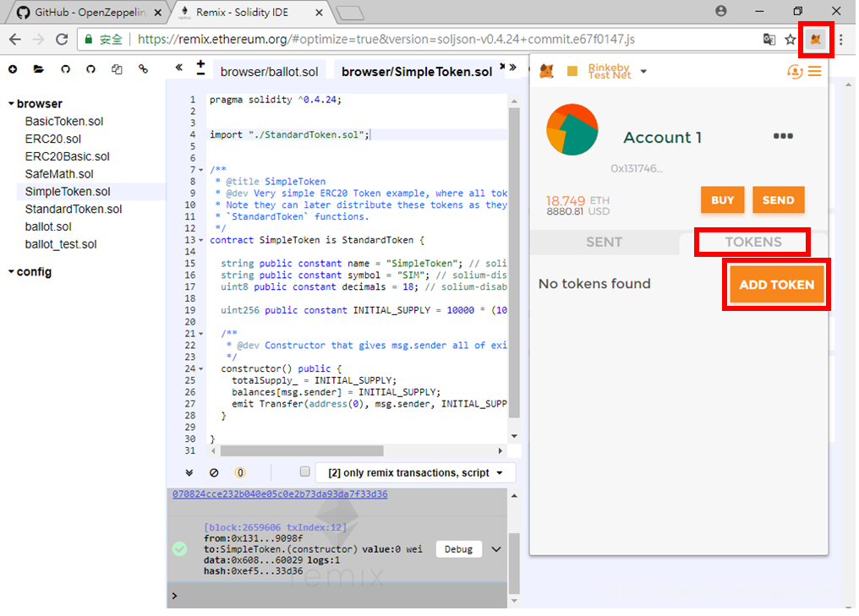Click Debug button for transaction
Screen dimensions: 859x616
pos(458,549)
